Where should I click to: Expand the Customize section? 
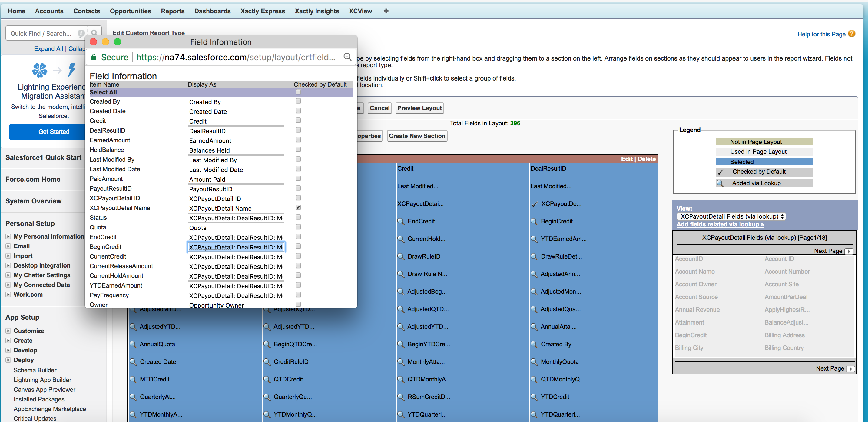(8, 331)
